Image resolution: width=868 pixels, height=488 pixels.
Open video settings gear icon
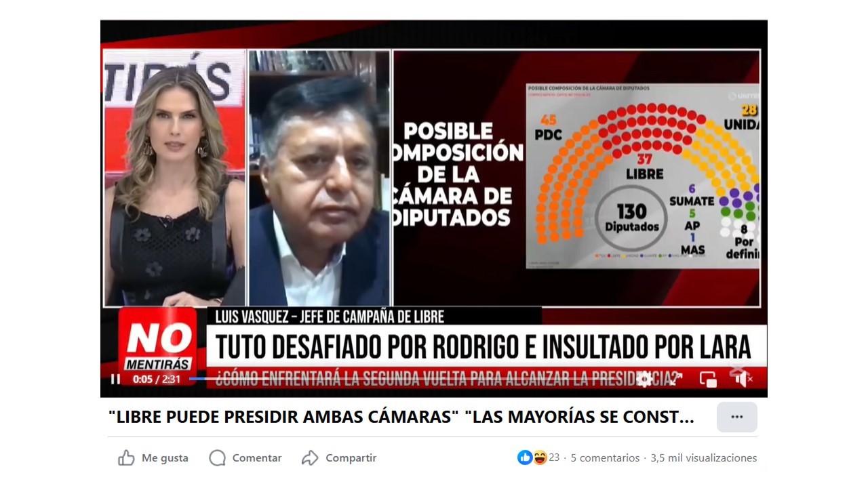pos(644,379)
